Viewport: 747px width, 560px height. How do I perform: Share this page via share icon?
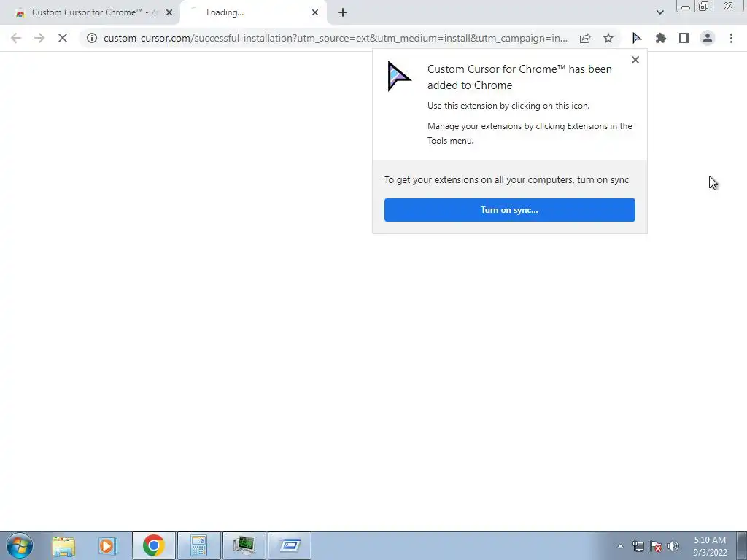[x=585, y=38]
